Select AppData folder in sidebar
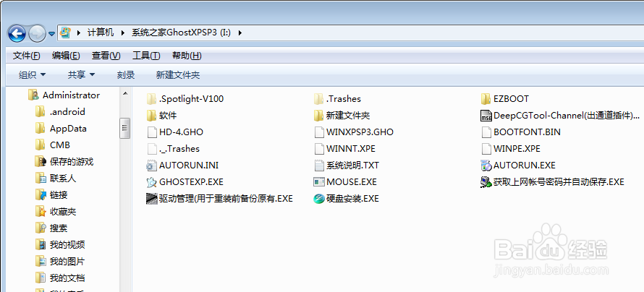The image size is (644, 292). click(x=61, y=129)
